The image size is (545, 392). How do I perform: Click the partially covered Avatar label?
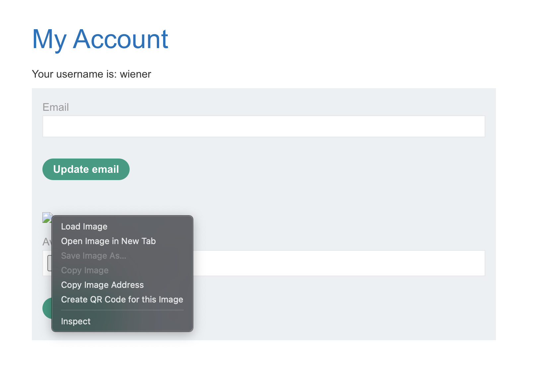click(x=47, y=242)
